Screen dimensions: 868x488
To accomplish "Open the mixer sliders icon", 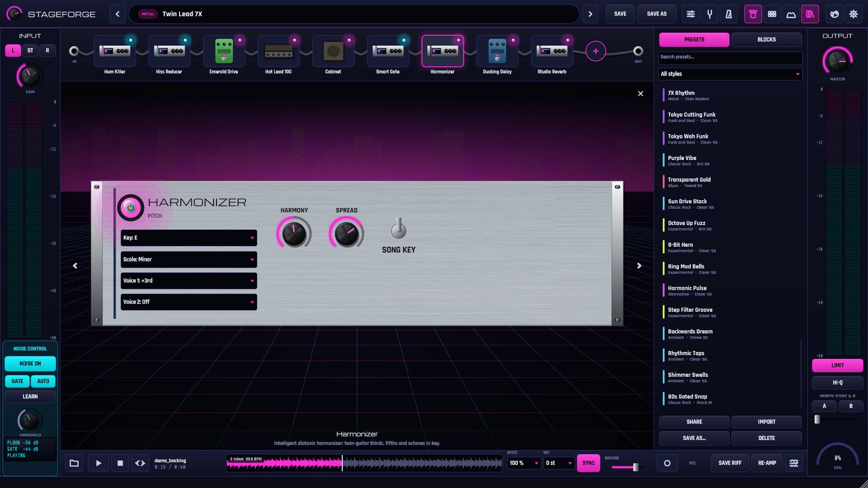I will 691,14.
